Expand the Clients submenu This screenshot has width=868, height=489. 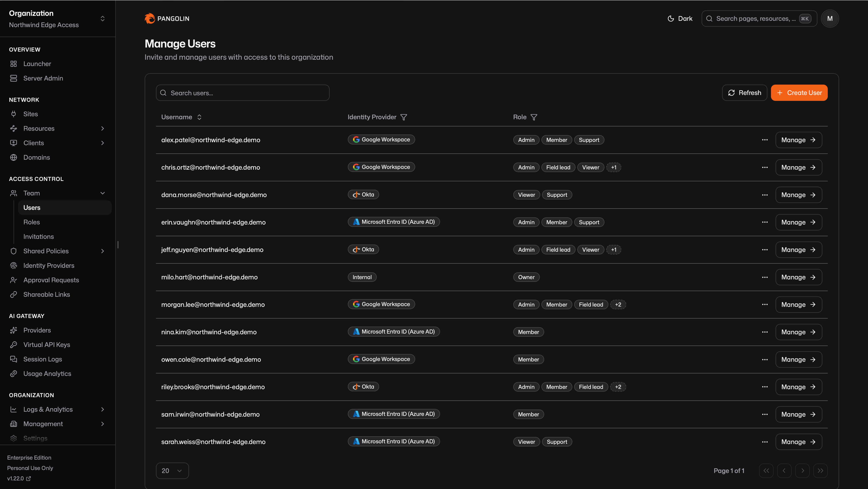tap(103, 143)
